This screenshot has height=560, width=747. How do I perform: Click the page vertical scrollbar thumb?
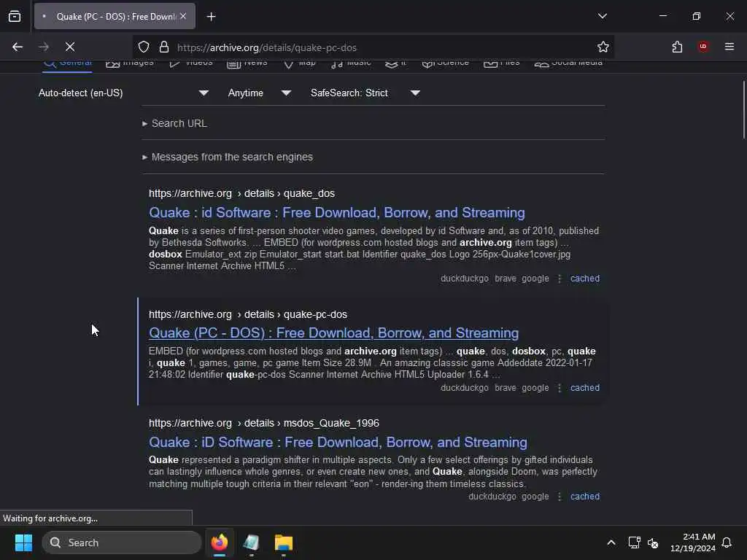pos(743,110)
